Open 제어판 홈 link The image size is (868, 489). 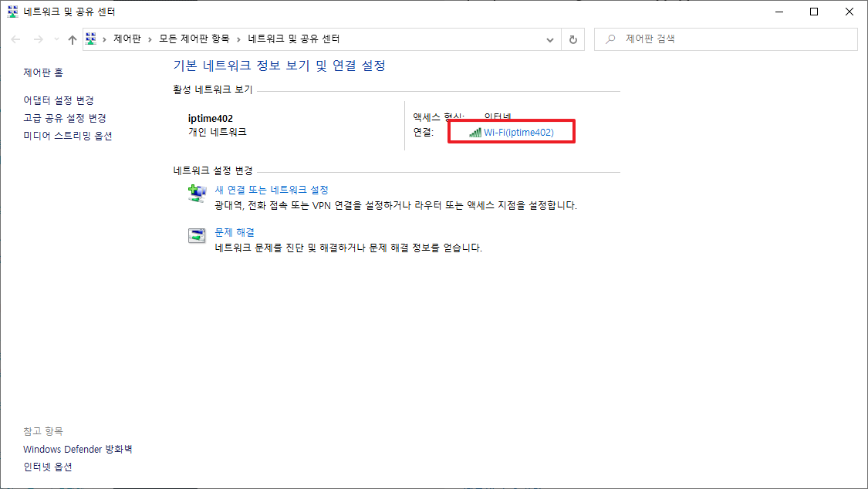[x=43, y=73]
